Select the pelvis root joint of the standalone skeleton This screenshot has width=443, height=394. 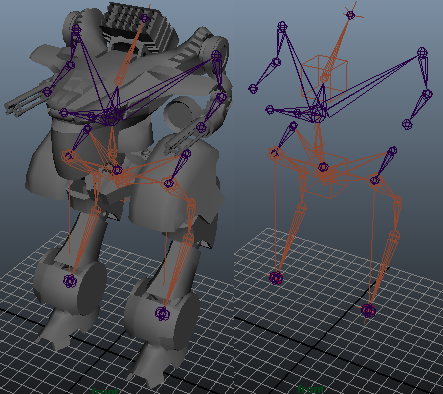(x=323, y=167)
